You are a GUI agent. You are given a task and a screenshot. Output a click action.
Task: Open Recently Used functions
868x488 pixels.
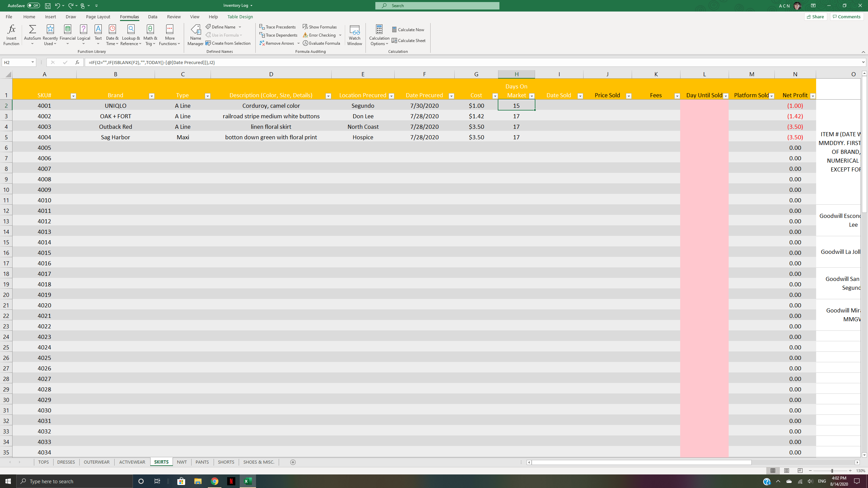(50, 35)
